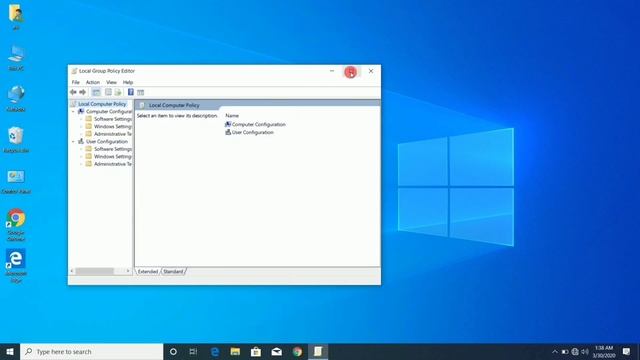Click the Name column header
Image resolution: width=640 pixels, height=360 pixels.
click(x=232, y=116)
